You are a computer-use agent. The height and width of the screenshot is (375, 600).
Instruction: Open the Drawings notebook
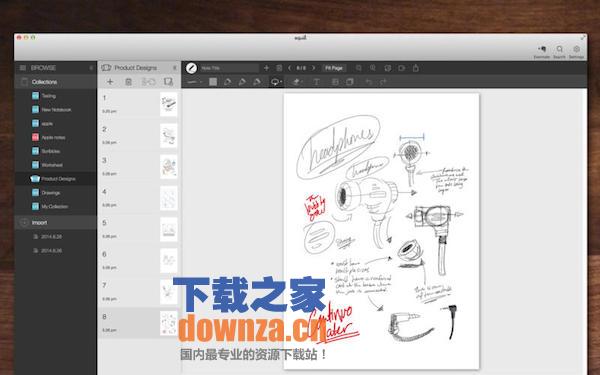(x=55, y=192)
